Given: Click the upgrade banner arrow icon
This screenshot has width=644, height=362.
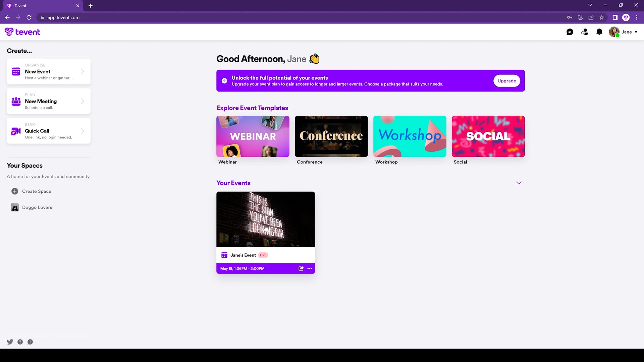Looking at the screenshot, I should 224,81.
